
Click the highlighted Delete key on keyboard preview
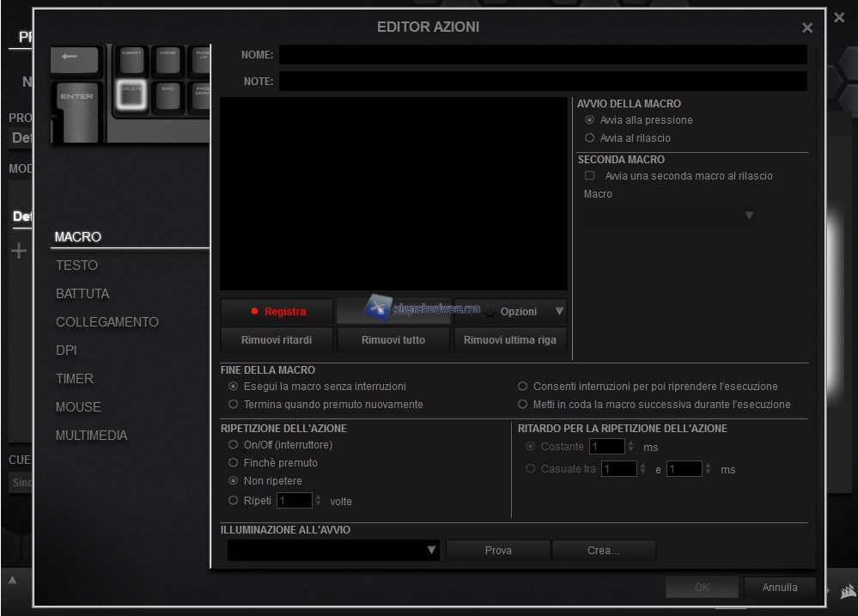131,94
